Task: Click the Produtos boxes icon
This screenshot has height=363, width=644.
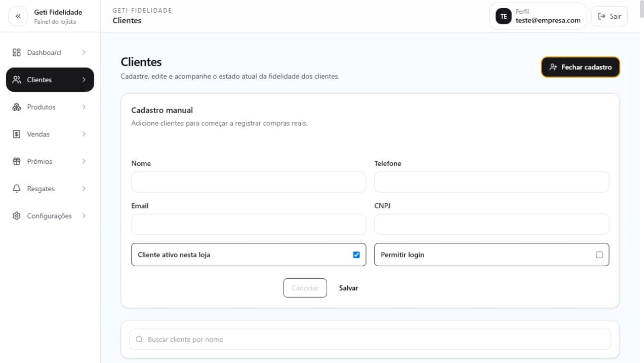Action: [x=17, y=107]
